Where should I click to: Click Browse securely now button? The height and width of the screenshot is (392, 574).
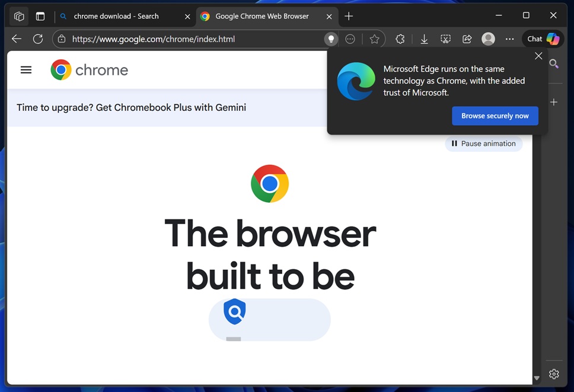[x=495, y=116]
